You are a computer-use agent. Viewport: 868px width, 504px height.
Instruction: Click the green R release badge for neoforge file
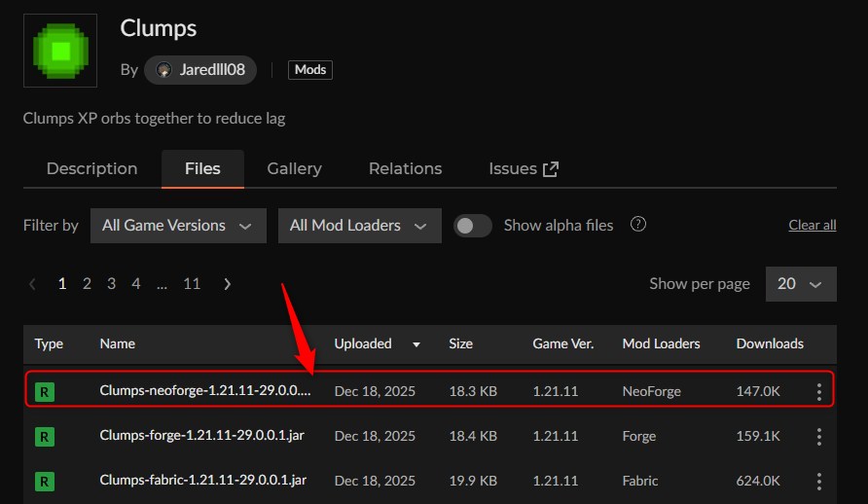click(x=44, y=392)
